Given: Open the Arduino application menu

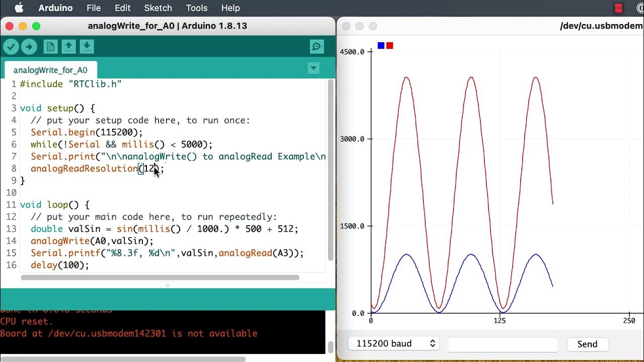Looking at the screenshot, I should click(55, 8).
